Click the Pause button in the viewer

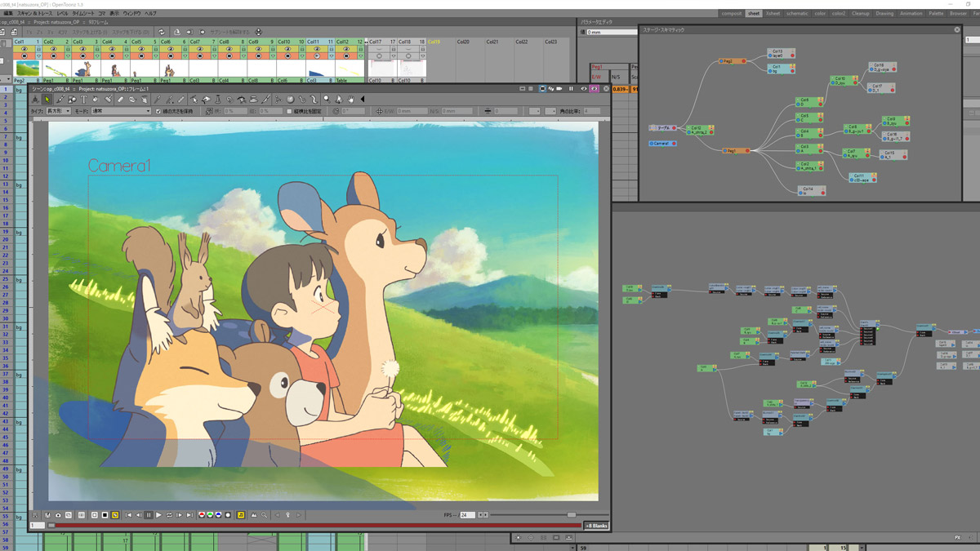pyautogui.click(x=149, y=515)
